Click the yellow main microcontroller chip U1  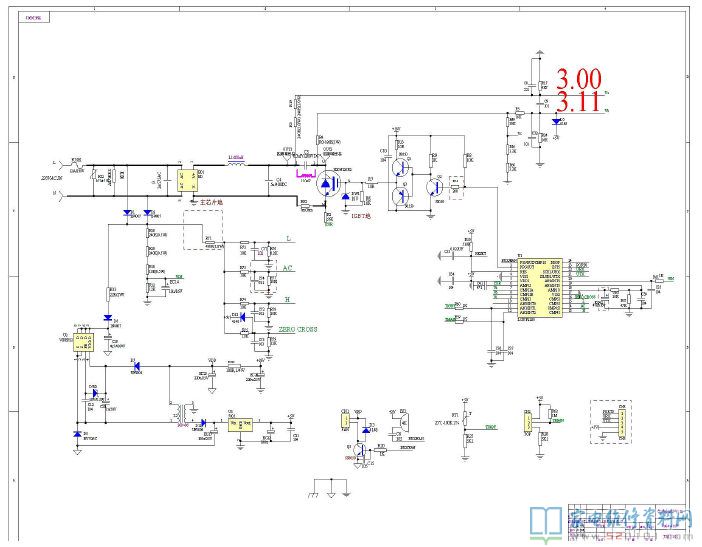539,286
